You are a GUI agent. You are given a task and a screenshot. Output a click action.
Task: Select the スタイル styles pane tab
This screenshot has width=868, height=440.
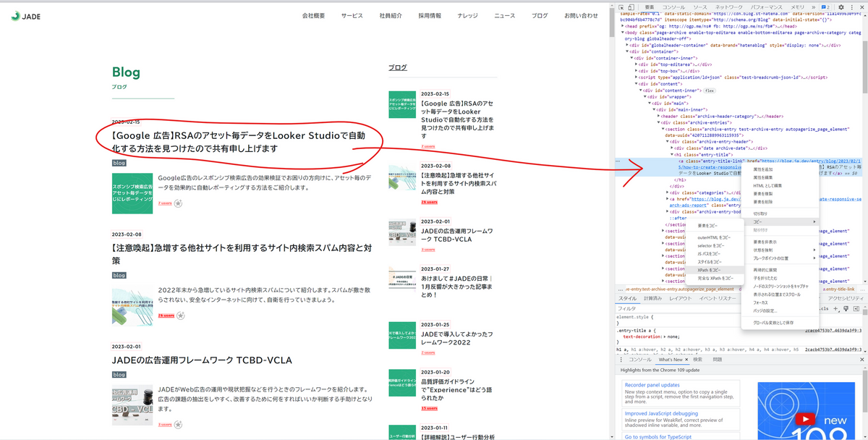627,298
